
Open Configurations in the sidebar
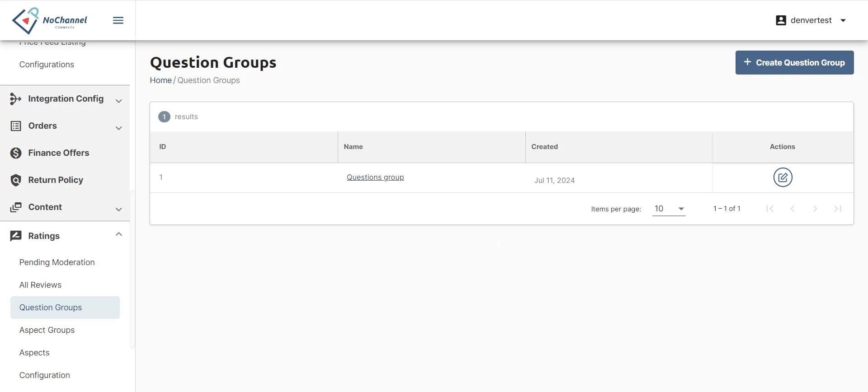click(x=47, y=65)
